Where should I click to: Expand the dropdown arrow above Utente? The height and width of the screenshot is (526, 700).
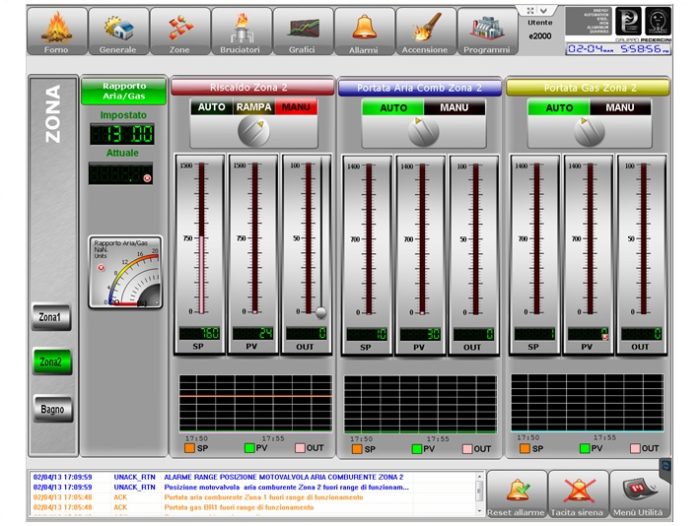[x=543, y=10]
